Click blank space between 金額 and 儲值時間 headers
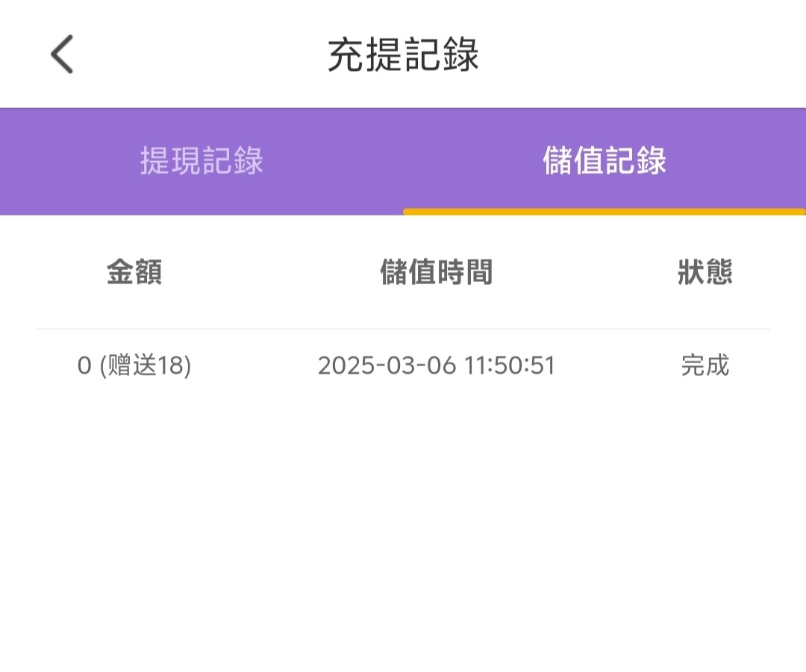Screen dimensions: 806x672 [269, 272]
